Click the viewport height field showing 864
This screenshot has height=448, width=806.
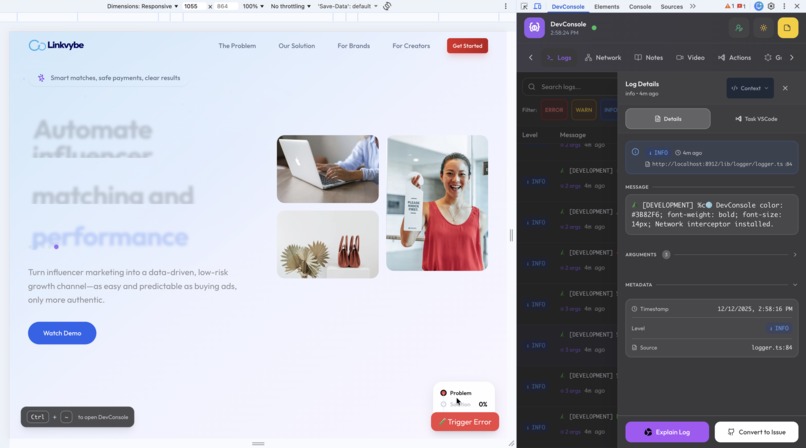(226, 6)
